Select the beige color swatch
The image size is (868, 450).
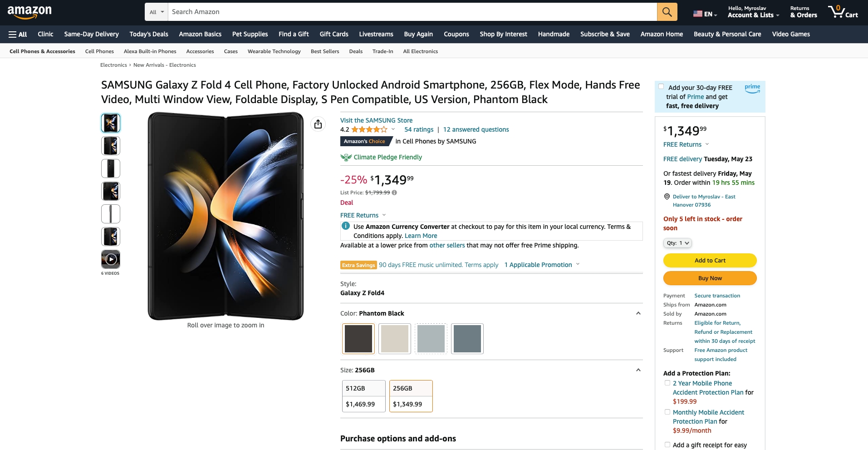point(395,339)
